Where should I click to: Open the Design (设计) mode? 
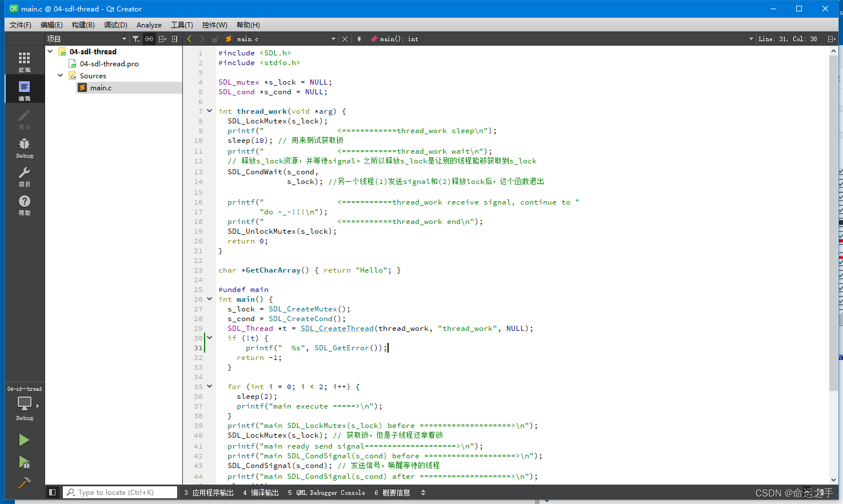point(24,119)
